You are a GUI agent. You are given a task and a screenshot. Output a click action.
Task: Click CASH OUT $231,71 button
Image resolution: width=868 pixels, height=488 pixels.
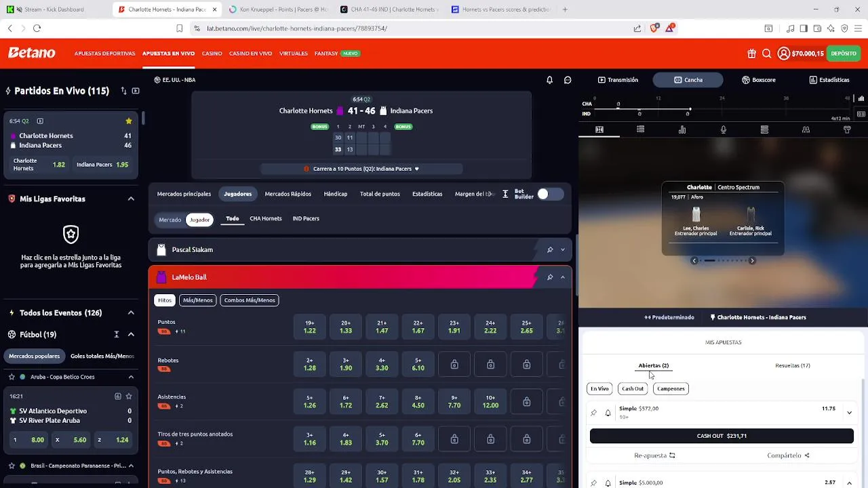[722, 436]
